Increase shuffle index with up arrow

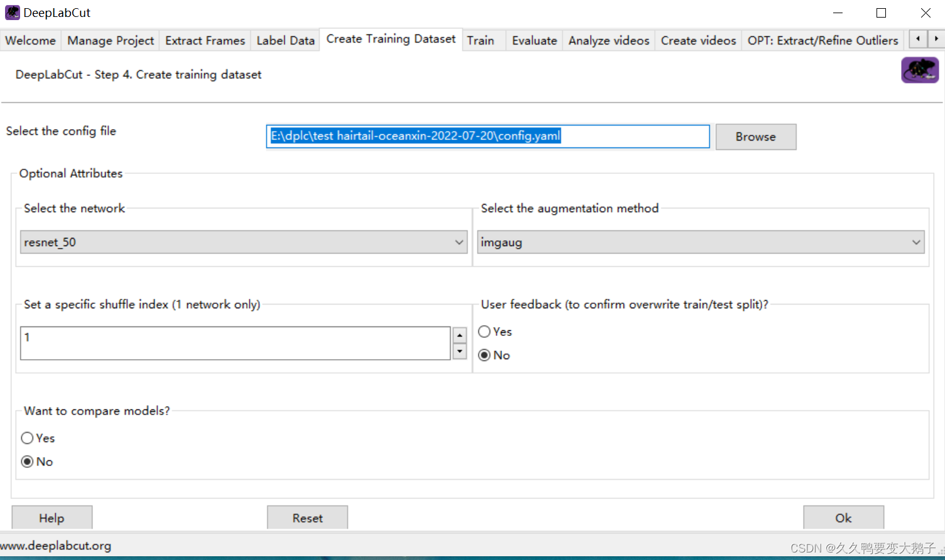pos(460,335)
